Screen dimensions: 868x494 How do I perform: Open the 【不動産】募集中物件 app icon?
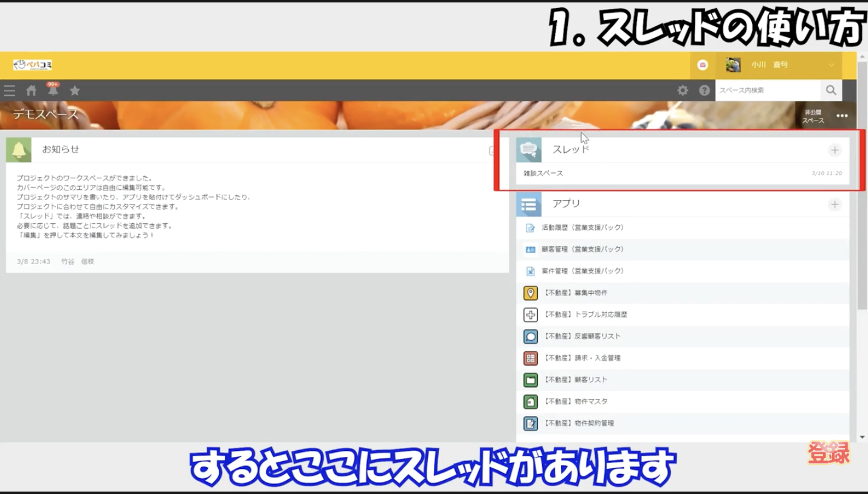(529, 293)
